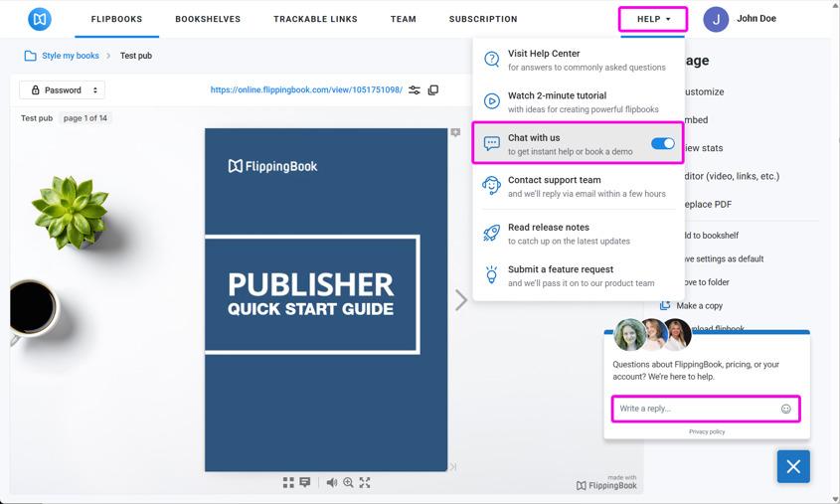840x504 pixels.
Task: Click Make a copy option
Action: click(699, 306)
